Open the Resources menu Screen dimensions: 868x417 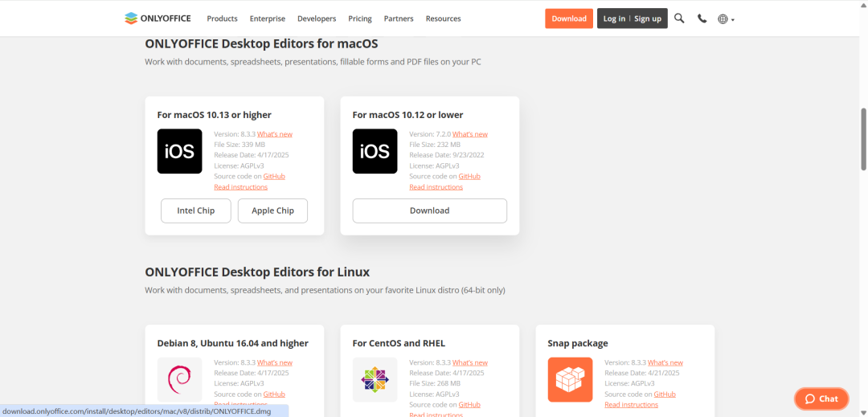[x=443, y=18]
